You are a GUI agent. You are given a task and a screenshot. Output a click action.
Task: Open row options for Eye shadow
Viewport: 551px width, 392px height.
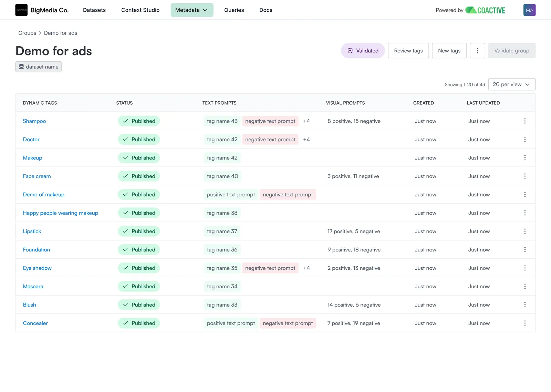[x=525, y=268]
